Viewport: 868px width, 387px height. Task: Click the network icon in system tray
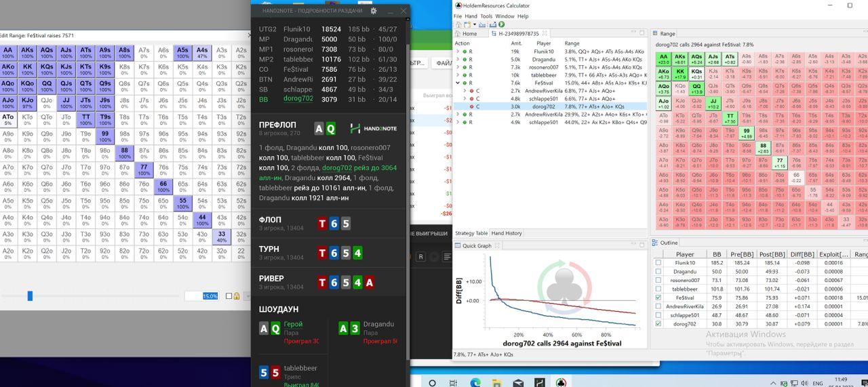(794, 383)
